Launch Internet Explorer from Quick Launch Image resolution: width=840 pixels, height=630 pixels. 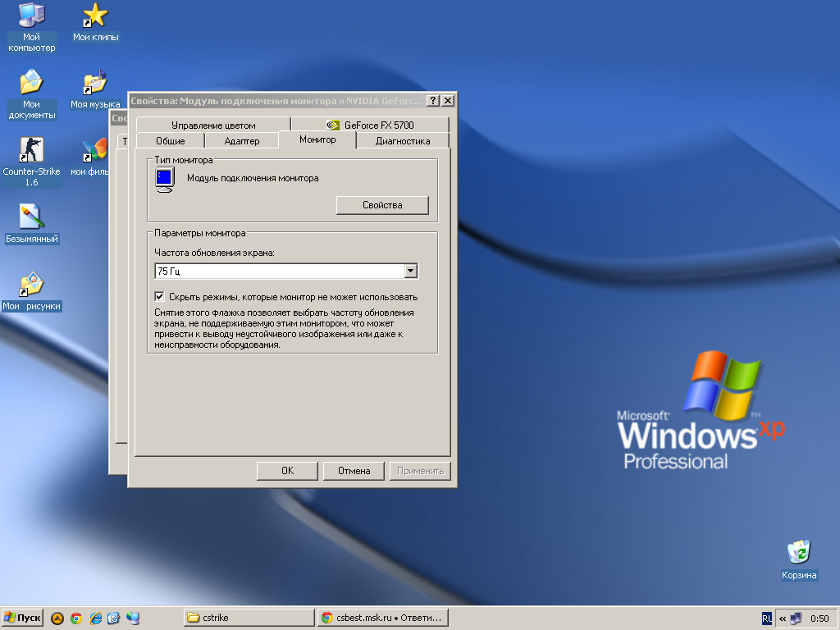coord(95,619)
